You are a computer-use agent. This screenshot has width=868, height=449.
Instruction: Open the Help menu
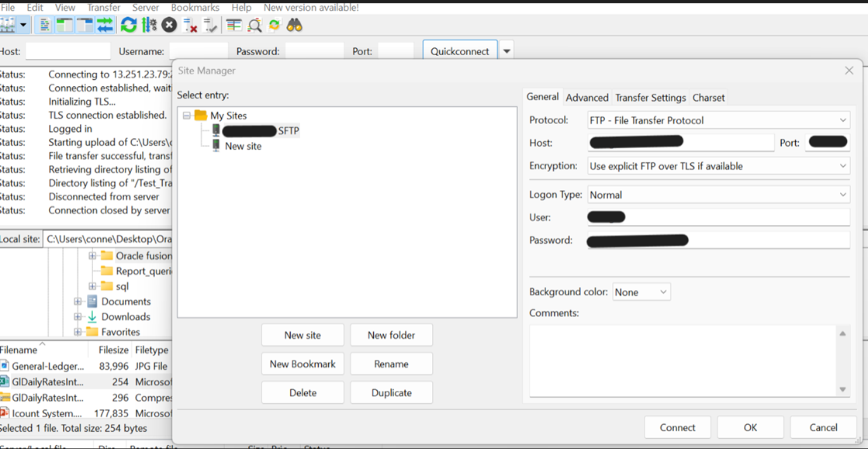(241, 8)
